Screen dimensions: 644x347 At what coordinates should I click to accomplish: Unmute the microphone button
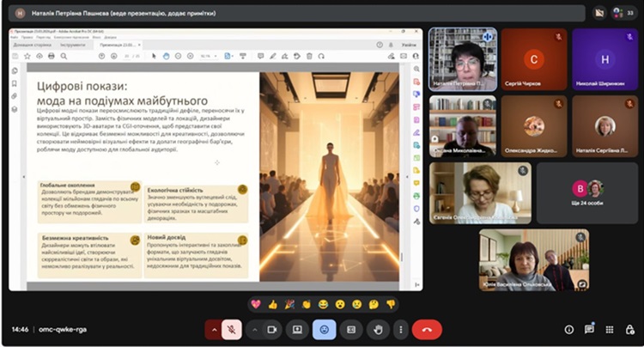(x=230, y=329)
